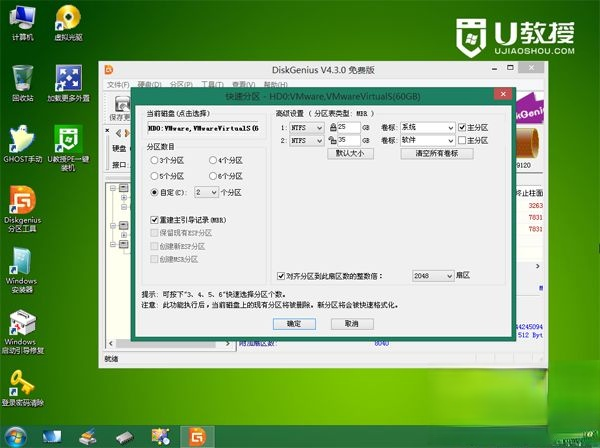
Task: Click the 默认大小 button
Action: click(x=350, y=153)
